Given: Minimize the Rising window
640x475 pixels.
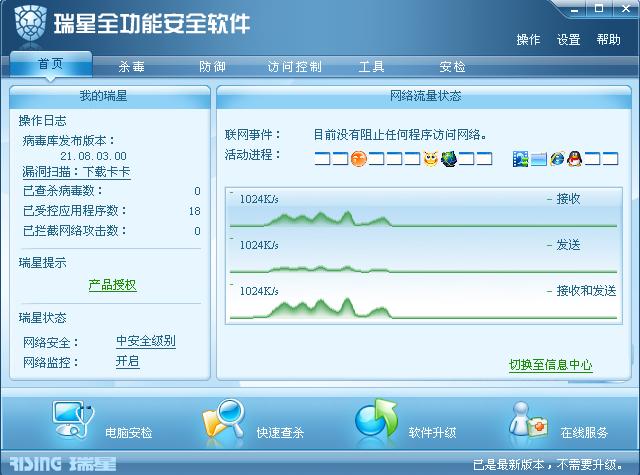Looking at the screenshot, I should pyautogui.click(x=575, y=9).
